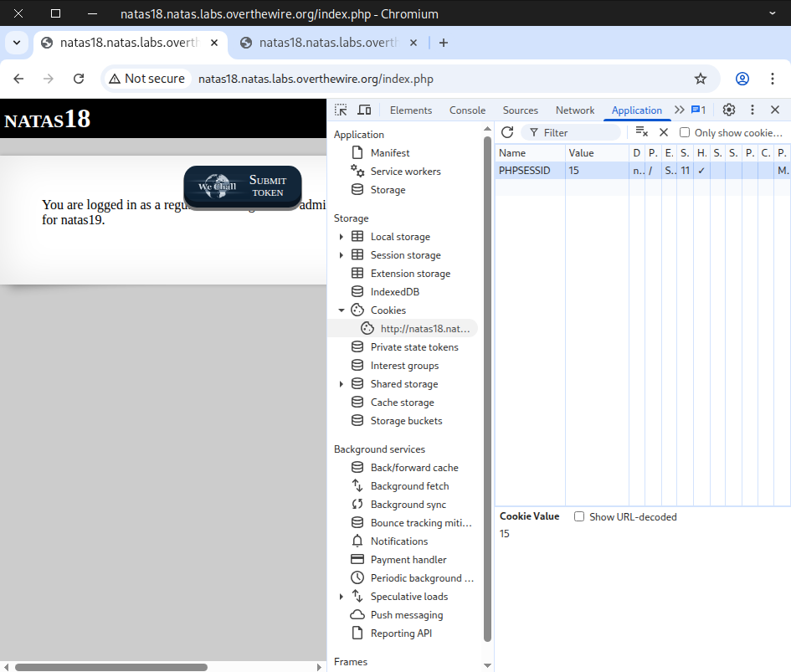The height and width of the screenshot is (672, 791).
Task: Delete the selected cookie
Action: tap(664, 132)
